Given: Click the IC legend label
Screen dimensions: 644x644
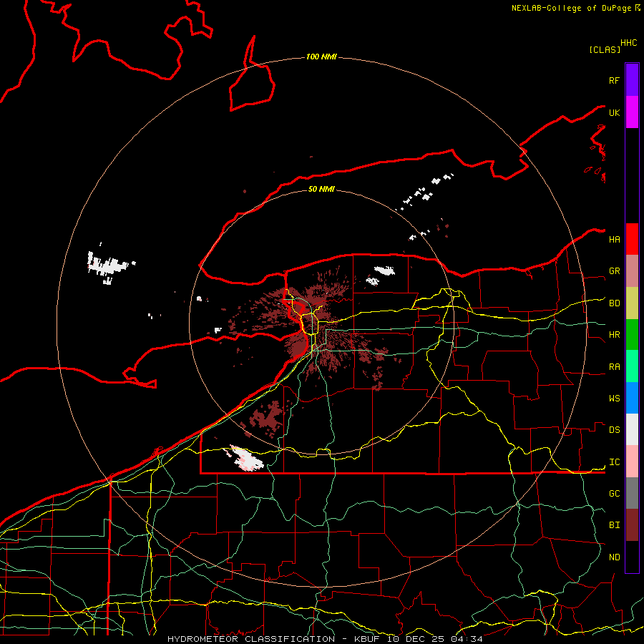Looking at the screenshot, I should (x=615, y=462).
